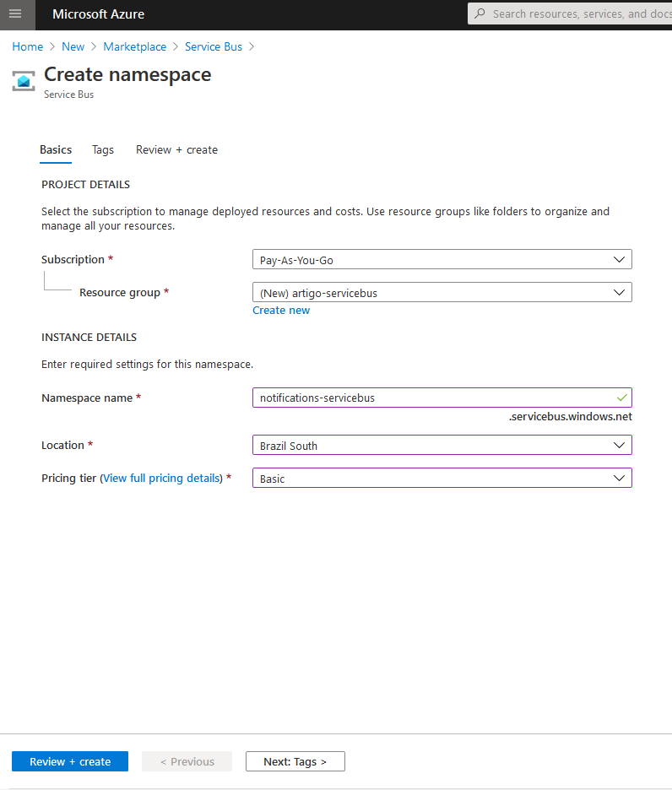
Task: Open the Review + create tab
Action: click(x=177, y=150)
